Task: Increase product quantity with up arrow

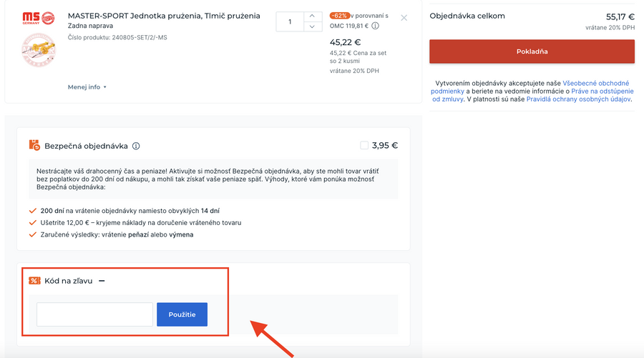Action: coord(313,16)
